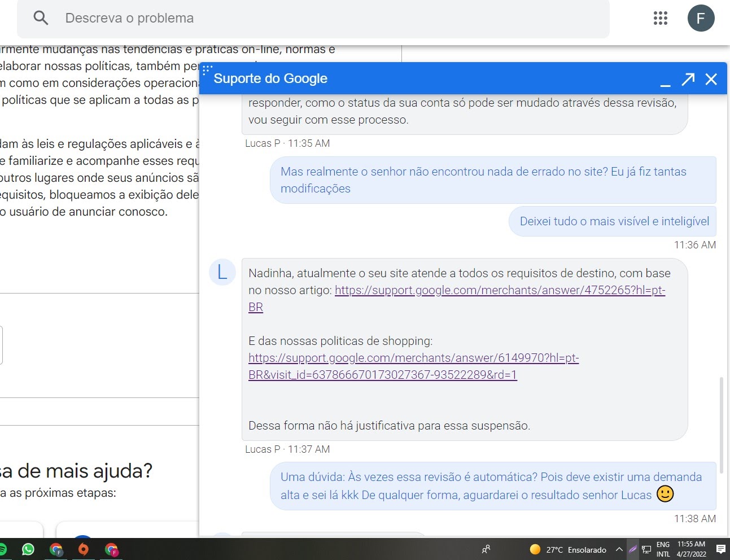The height and width of the screenshot is (560, 730).
Task: Click the People icon in taskbar
Action: point(486,549)
